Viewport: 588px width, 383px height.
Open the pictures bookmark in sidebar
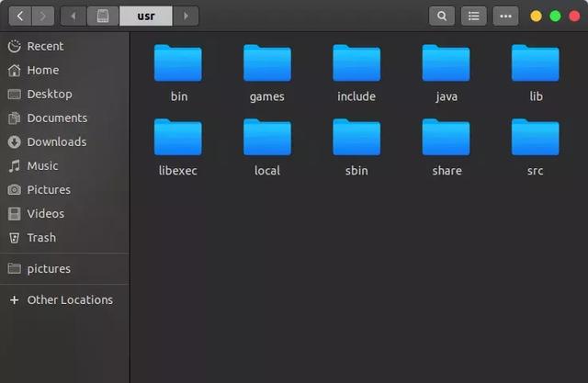49,268
